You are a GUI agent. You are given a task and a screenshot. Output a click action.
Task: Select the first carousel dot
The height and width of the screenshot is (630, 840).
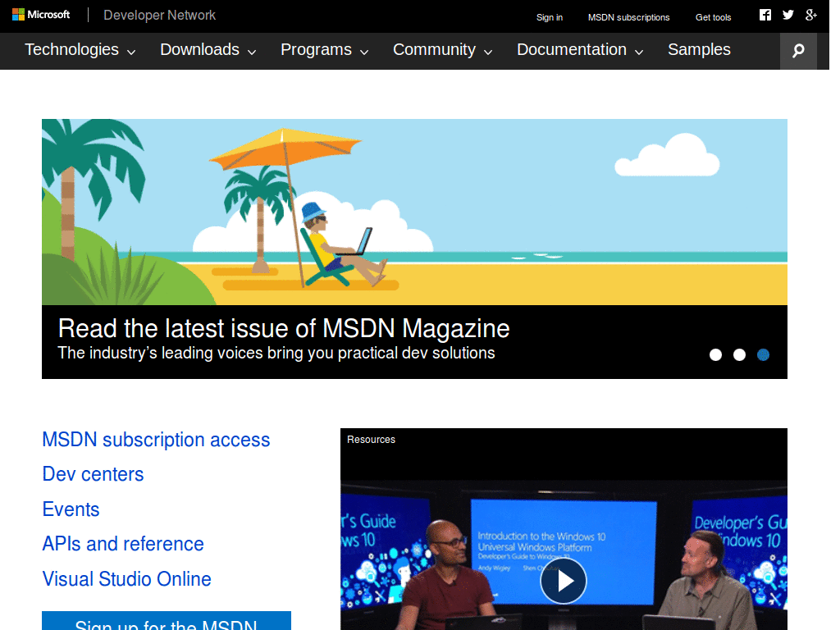[715, 354]
